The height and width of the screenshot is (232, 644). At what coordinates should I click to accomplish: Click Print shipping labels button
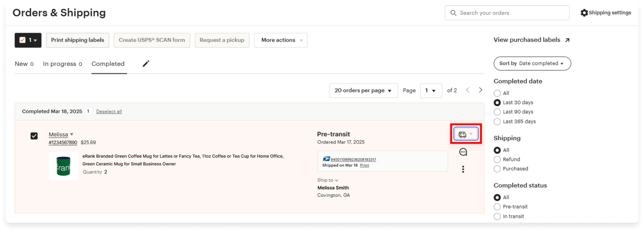[x=78, y=40]
